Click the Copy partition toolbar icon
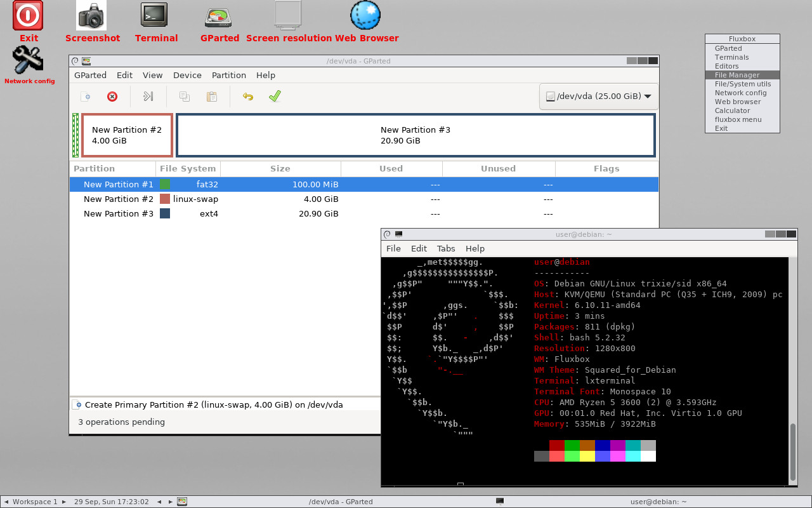This screenshot has height=508, width=812. [185, 97]
